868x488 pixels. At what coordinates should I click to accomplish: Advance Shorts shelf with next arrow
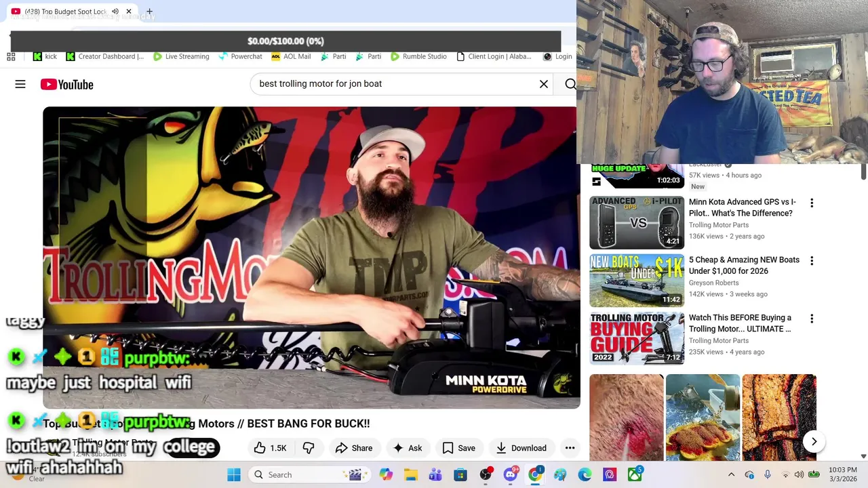click(814, 442)
